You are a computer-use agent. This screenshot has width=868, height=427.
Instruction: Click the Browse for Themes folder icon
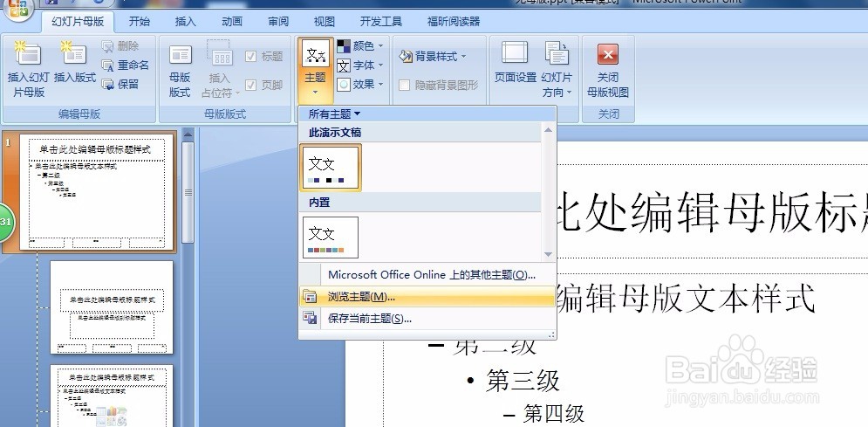tap(310, 297)
